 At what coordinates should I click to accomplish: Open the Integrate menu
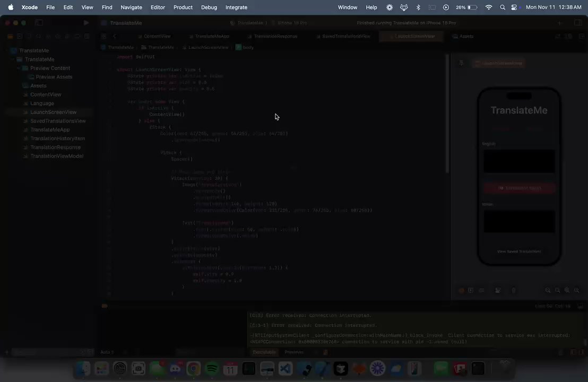coord(236,7)
